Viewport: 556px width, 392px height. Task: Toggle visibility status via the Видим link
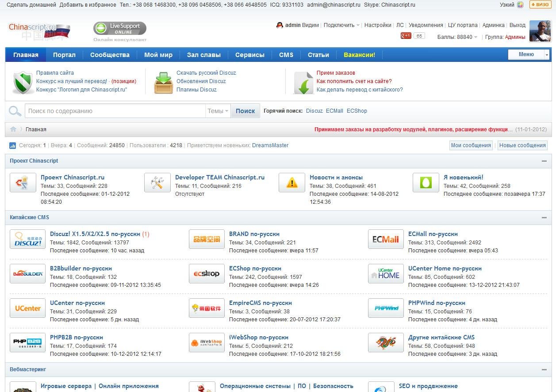[x=311, y=25]
